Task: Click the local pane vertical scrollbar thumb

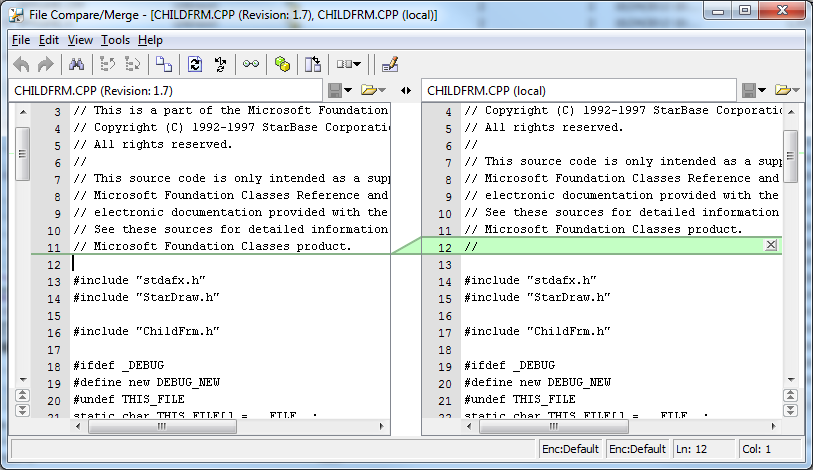Action: click(791, 156)
